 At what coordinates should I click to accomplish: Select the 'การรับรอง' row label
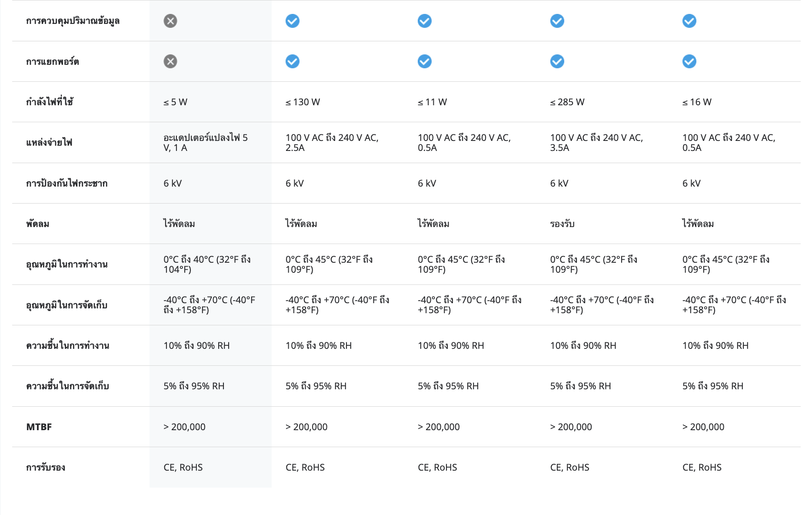pos(46,468)
